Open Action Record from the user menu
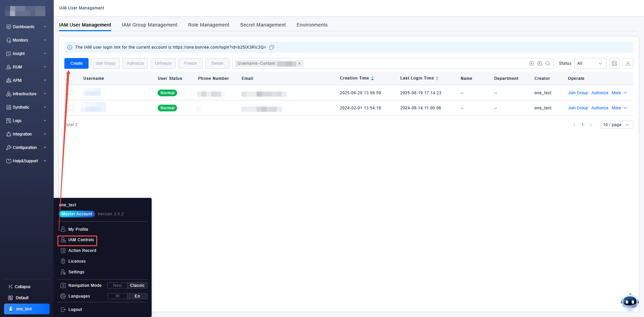 click(82, 251)
